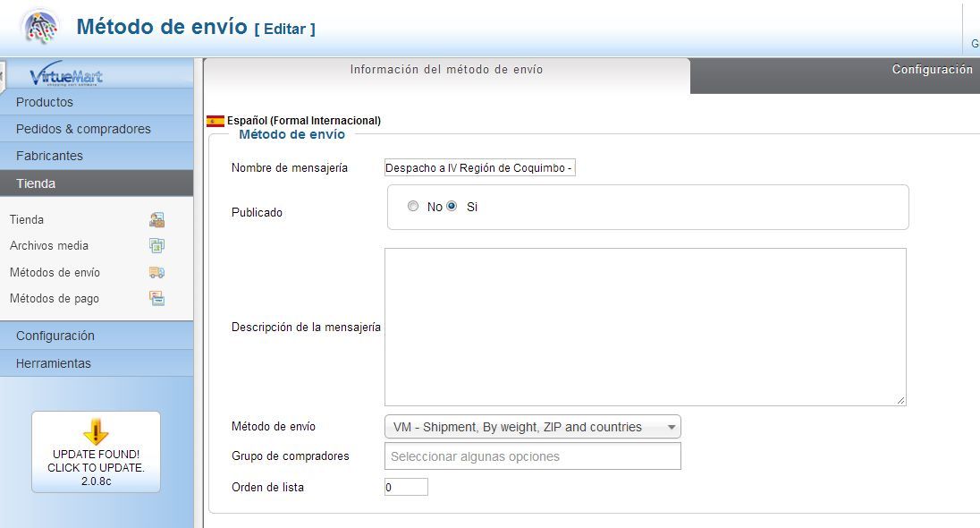Select the No radio for Publicado
The image size is (980, 528).
click(x=413, y=206)
